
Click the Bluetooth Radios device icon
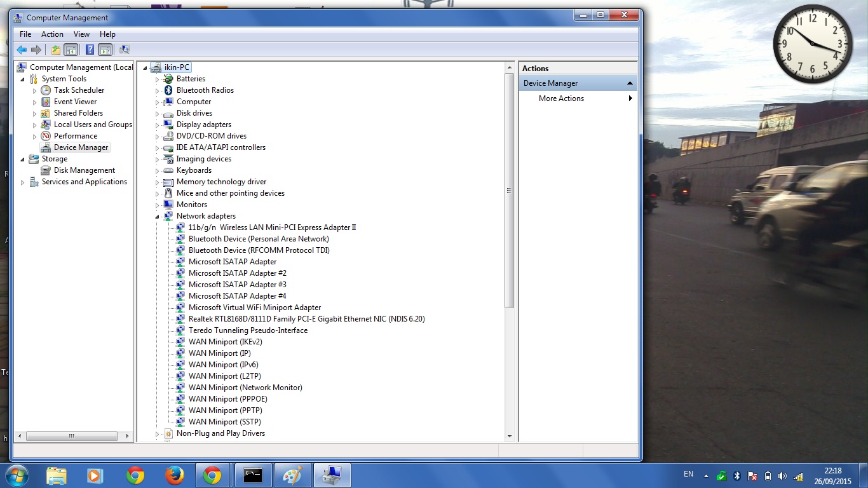tap(168, 90)
